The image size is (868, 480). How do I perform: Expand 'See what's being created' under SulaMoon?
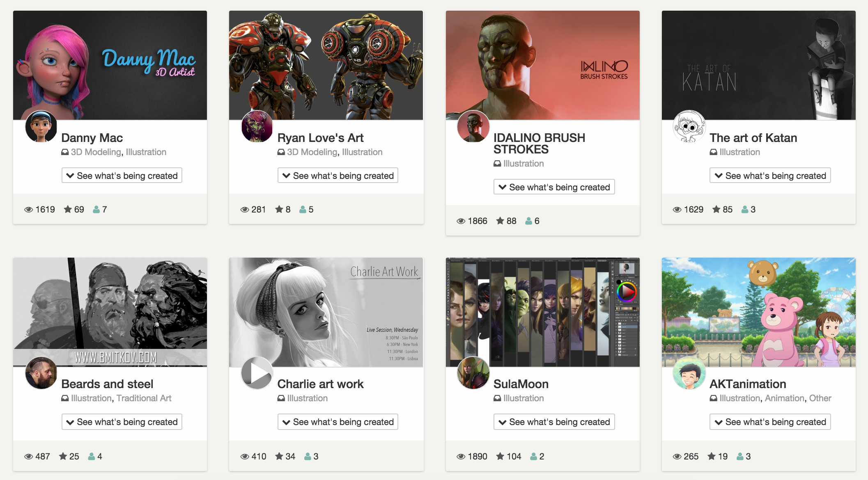[x=554, y=422]
